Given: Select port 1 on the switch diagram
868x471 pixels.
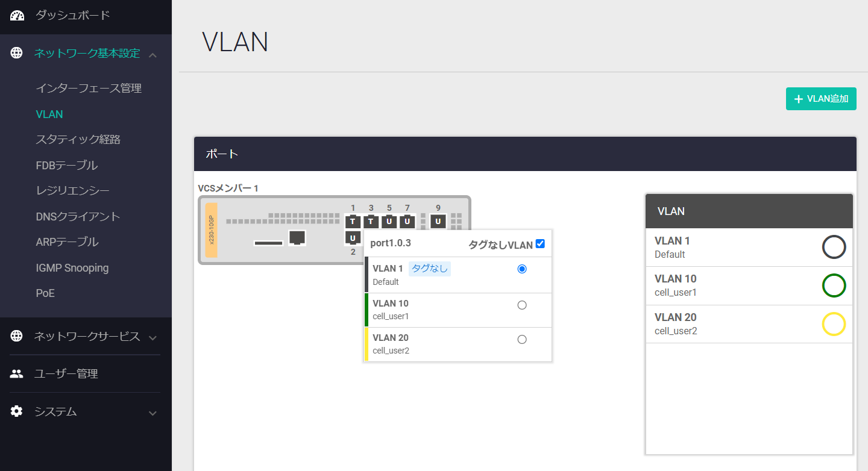Looking at the screenshot, I should tap(353, 222).
